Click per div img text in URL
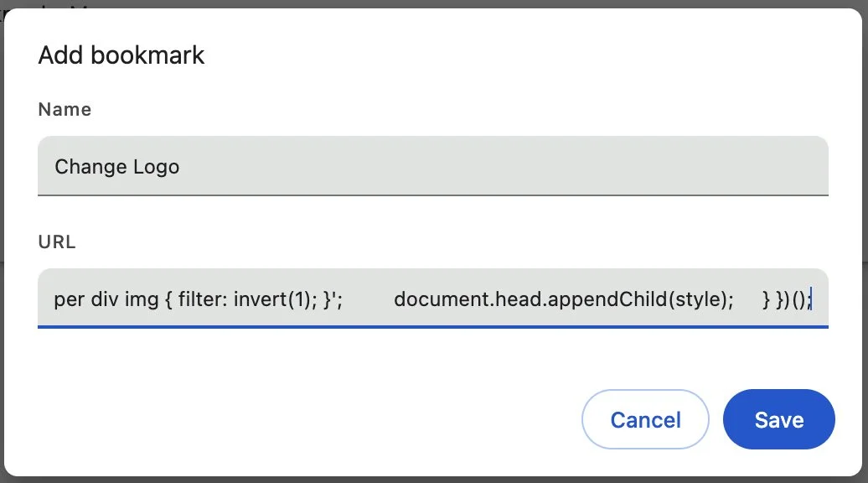 click(106, 299)
